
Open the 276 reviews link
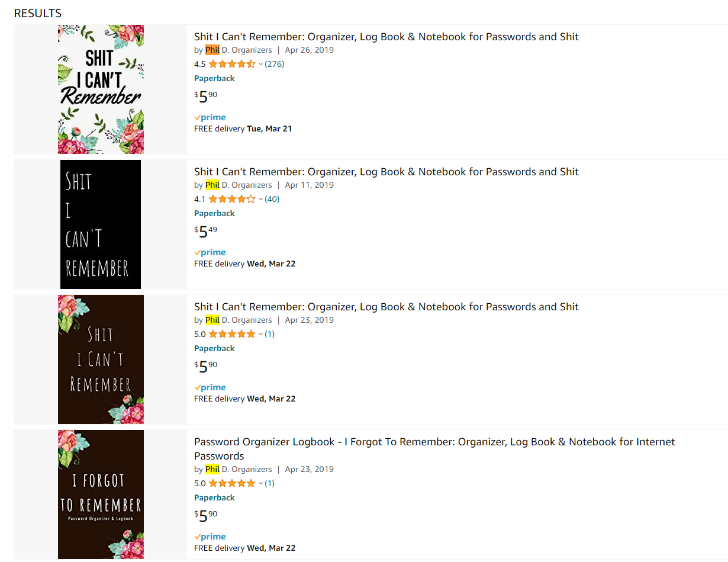[x=275, y=64]
